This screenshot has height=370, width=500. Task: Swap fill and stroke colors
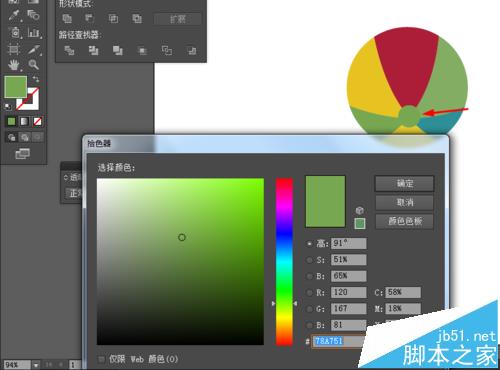coord(35,79)
